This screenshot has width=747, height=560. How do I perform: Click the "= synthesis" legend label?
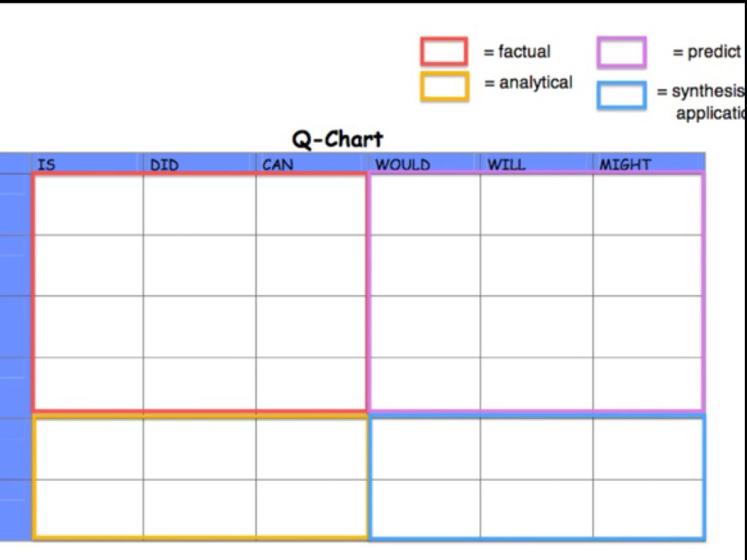click(700, 92)
